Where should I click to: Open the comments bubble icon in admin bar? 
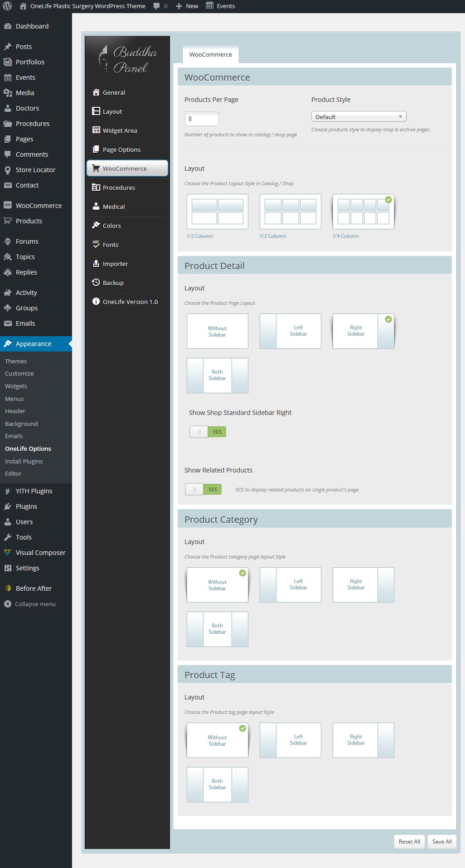156,6
